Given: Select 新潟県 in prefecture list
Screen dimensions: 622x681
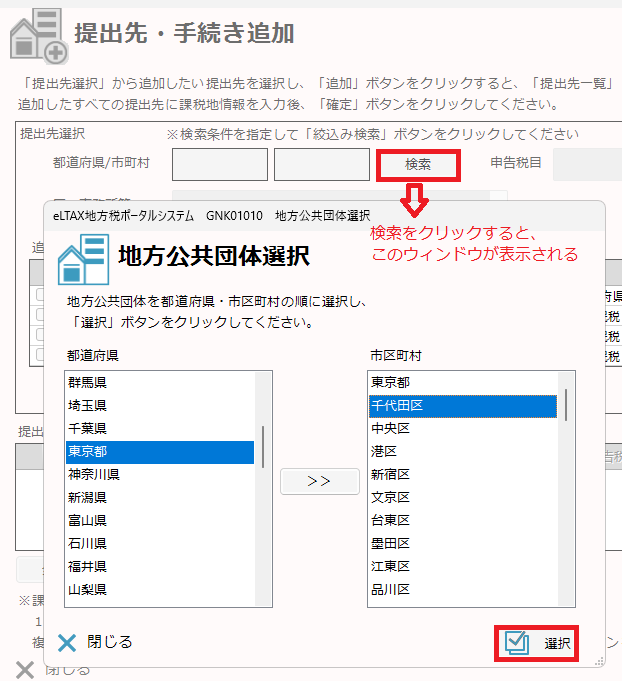Looking at the screenshot, I should [160, 498].
